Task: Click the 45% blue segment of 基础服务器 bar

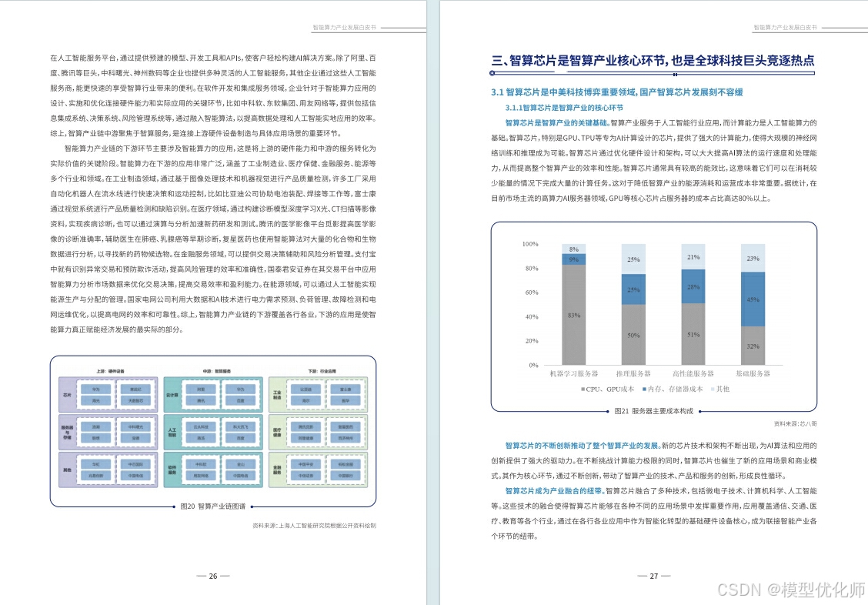Action: coord(753,299)
